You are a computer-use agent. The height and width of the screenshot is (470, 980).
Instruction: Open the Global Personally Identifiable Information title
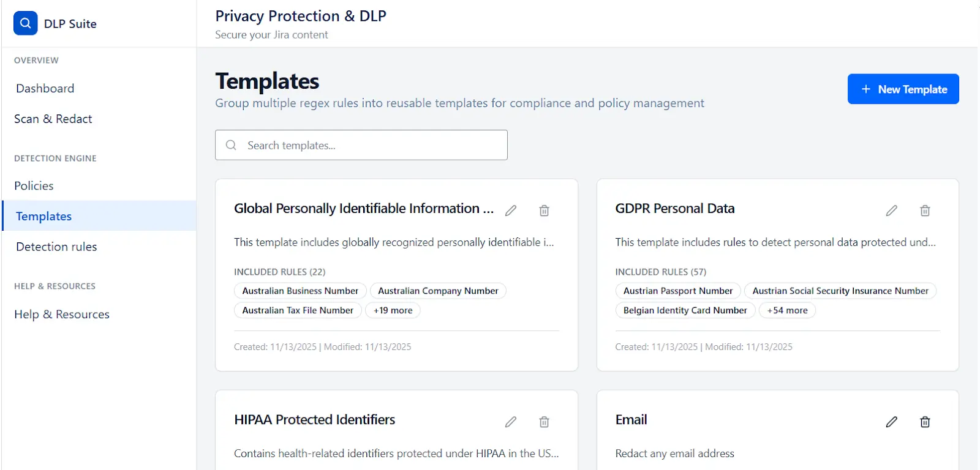(x=364, y=209)
